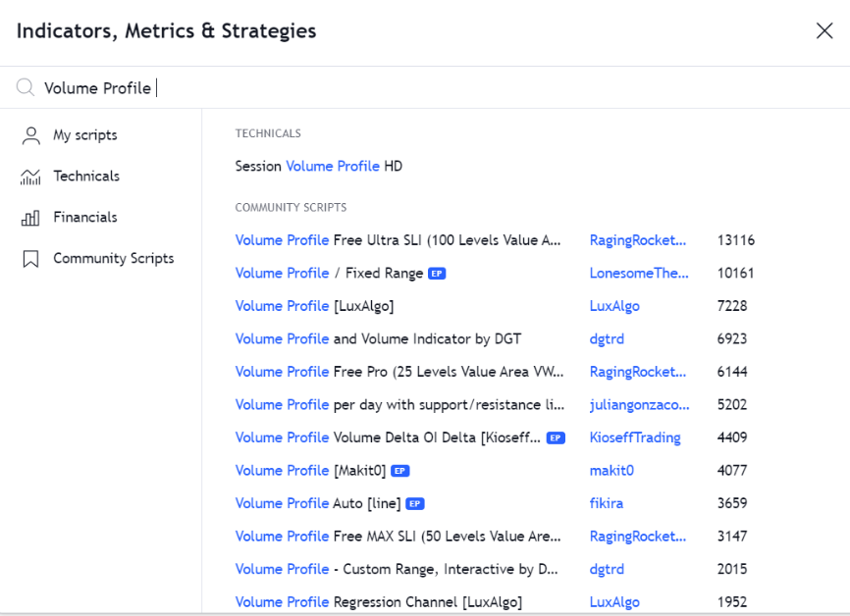
Task: Select Volume Profile and Volume Indicator by DGT
Action: (x=378, y=339)
